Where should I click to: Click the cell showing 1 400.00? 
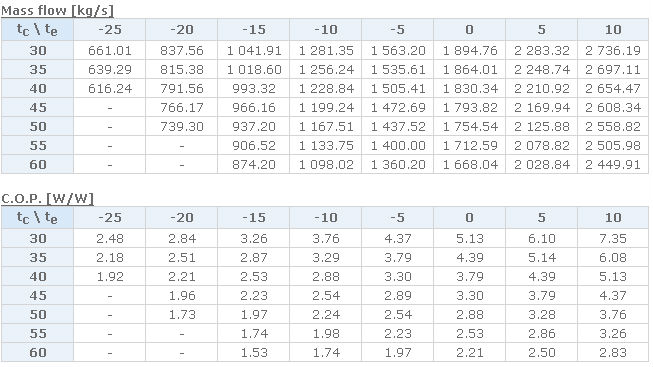pyautogui.click(x=398, y=145)
